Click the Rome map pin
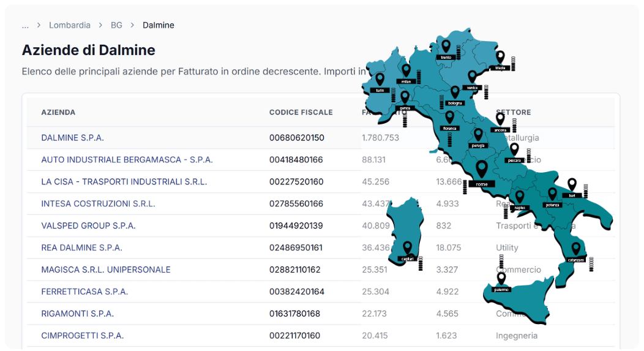The image size is (644, 351). [x=481, y=169]
